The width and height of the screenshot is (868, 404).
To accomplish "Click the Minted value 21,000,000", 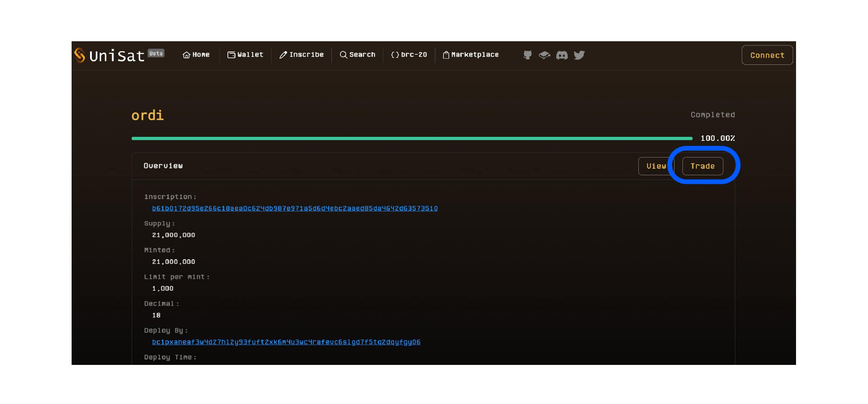I will click(x=174, y=262).
